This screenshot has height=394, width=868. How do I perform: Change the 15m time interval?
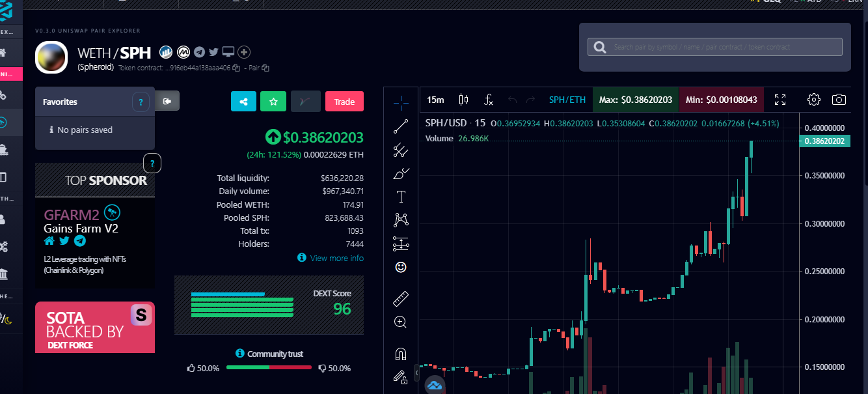pos(435,100)
